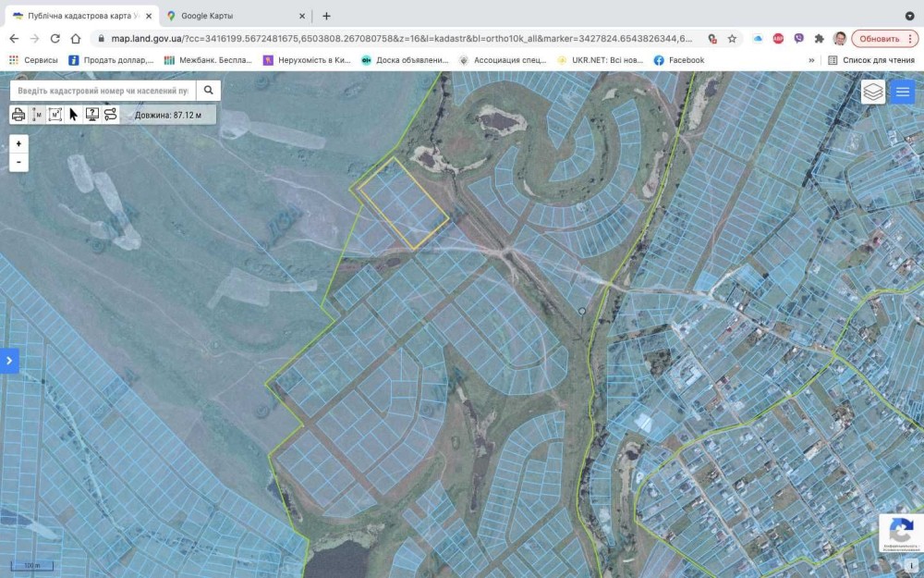This screenshot has width=924, height=578.
Task: Open the Facebook bookmark
Action: [679, 60]
